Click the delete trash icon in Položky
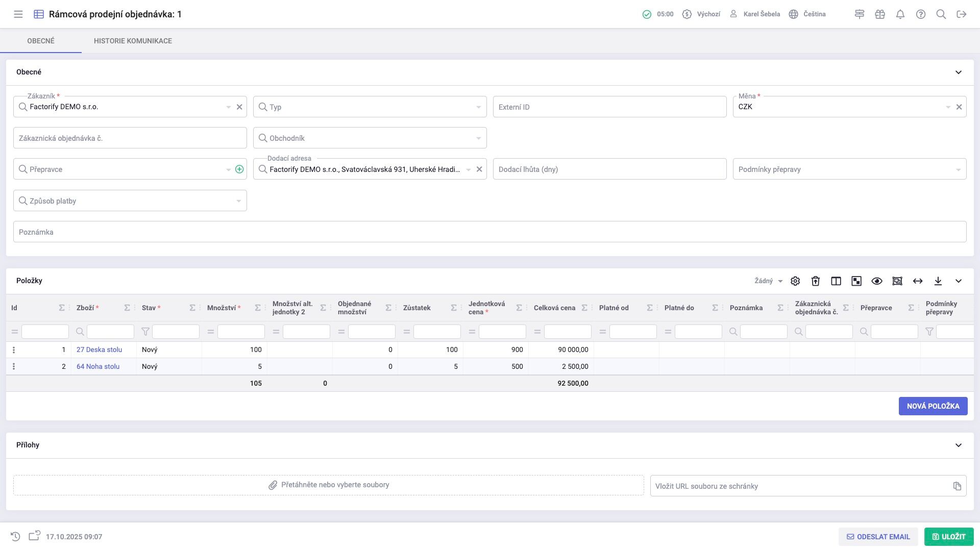Screen dimensions: 980x551 [x=816, y=281]
